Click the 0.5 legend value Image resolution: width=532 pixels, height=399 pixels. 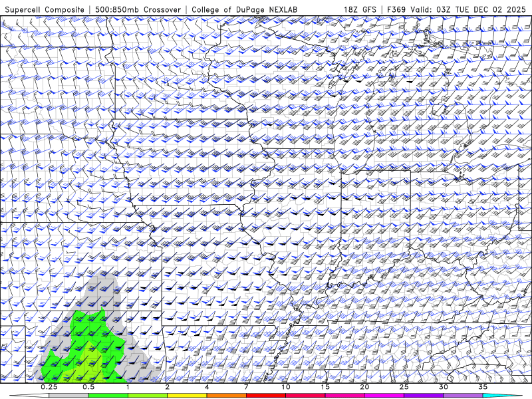click(88, 387)
